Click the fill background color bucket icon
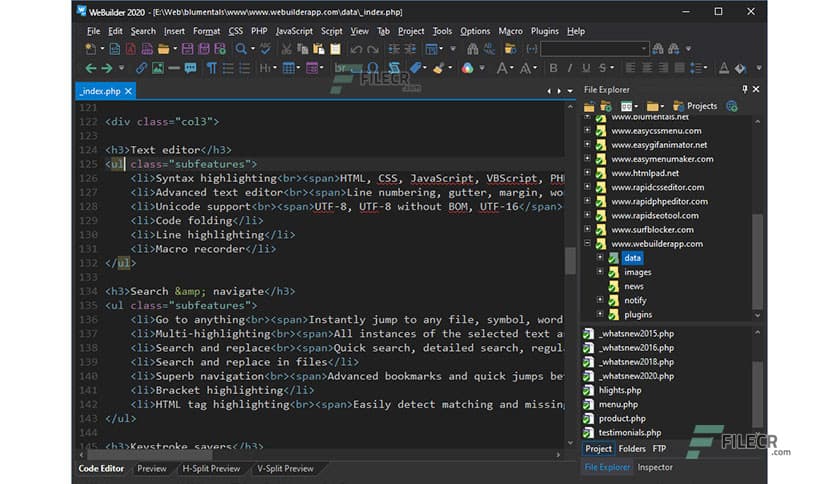Screen dimensions: 836x484 coord(740,68)
